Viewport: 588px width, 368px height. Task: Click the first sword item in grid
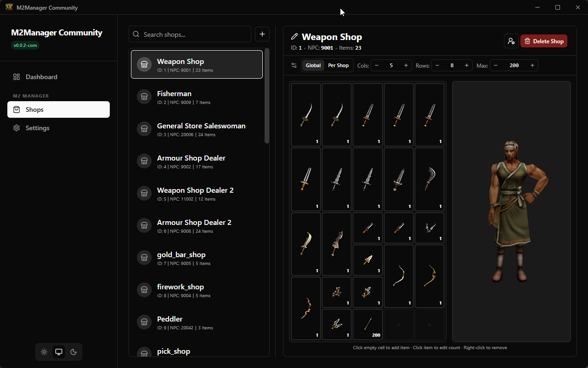[306, 115]
